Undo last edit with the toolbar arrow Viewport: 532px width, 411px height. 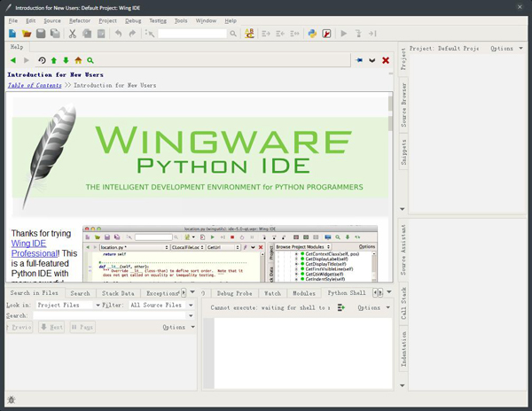[118, 34]
